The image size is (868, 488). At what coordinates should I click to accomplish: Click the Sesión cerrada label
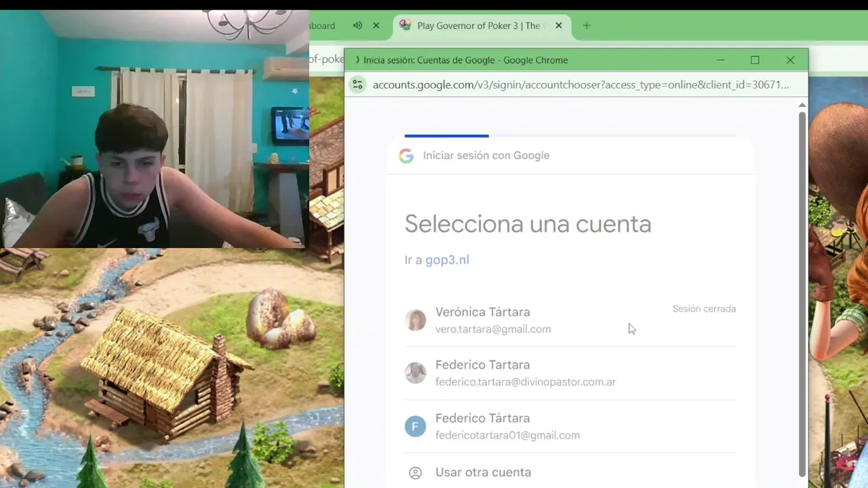coord(704,309)
